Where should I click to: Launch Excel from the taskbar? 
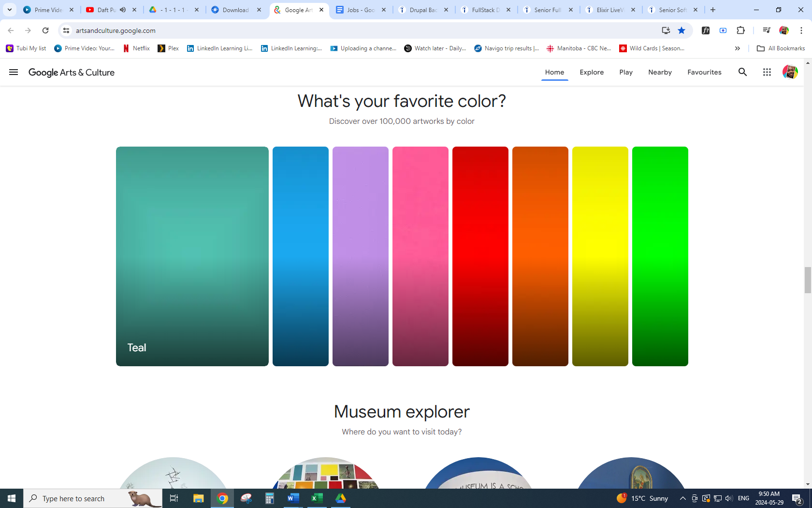pyautogui.click(x=317, y=498)
